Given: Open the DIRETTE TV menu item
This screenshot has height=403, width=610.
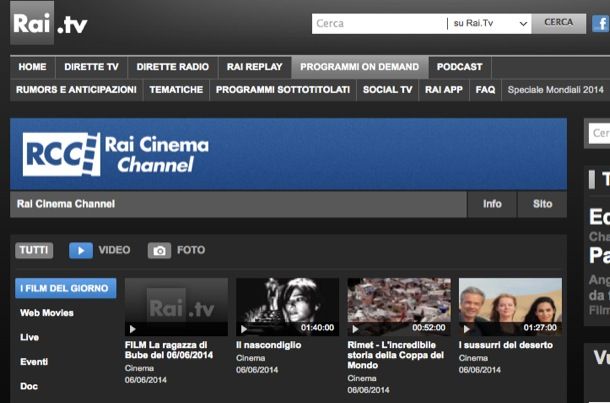Looking at the screenshot, I should coord(90,67).
